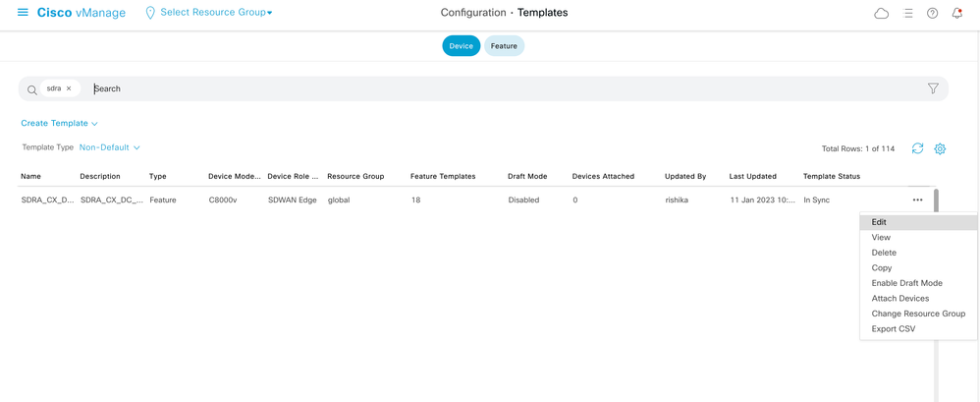Click the Total Rows: 1 of 114 text
980x402 pixels.
[x=858, y=148]
